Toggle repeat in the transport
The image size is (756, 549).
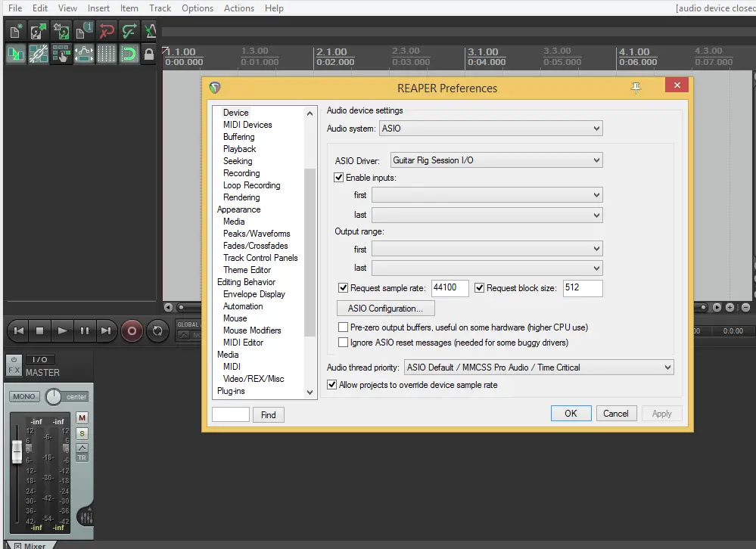157,331
